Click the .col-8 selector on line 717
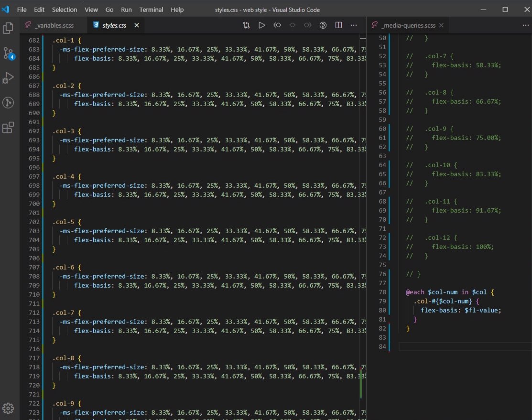The image size is (532, 420). coord(63,358)
